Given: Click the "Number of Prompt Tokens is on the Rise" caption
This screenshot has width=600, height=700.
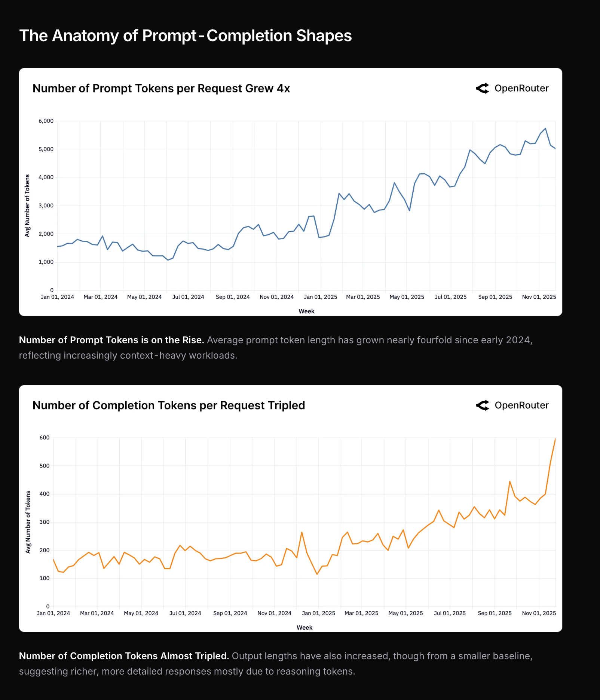Looking at the screenshot, I should point(111,340).
